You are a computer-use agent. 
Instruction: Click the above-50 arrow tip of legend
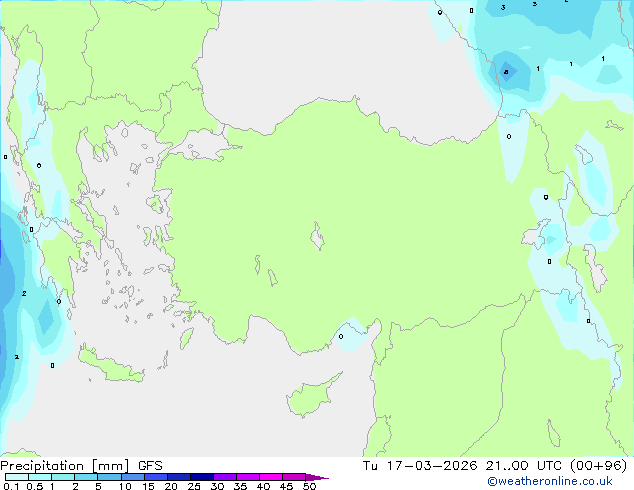(317, 477)
